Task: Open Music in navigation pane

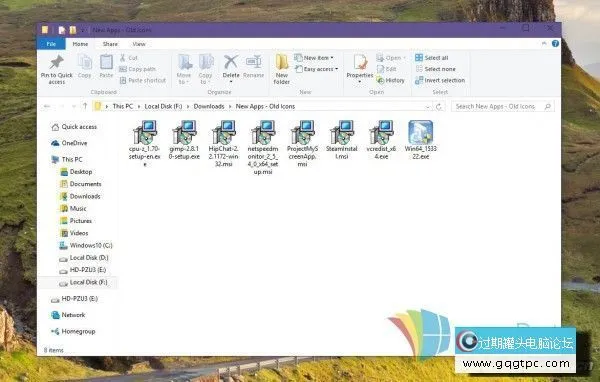Action: 73,209
